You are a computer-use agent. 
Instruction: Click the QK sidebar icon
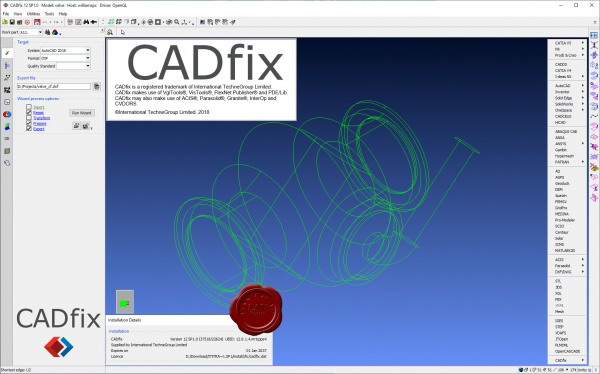7,139
